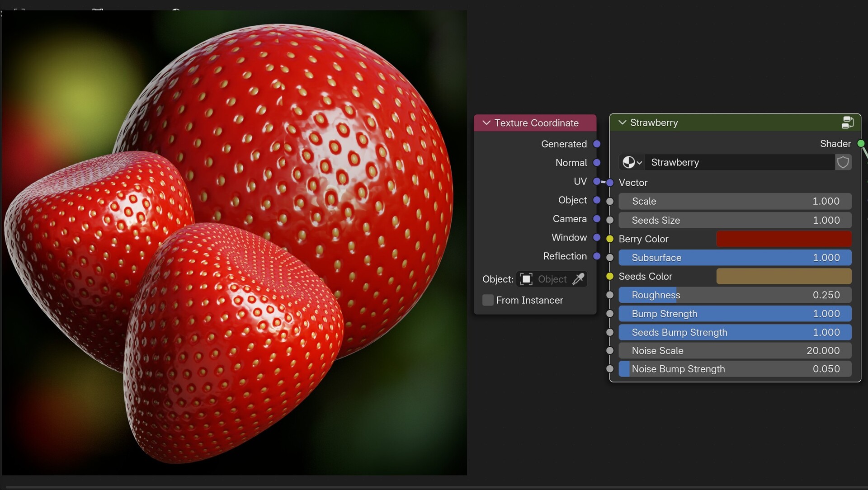The image size is (868, 490).
Task: Click the node group icon on Strawberry header
Action: pyautogui.click(x=848, y=122)
